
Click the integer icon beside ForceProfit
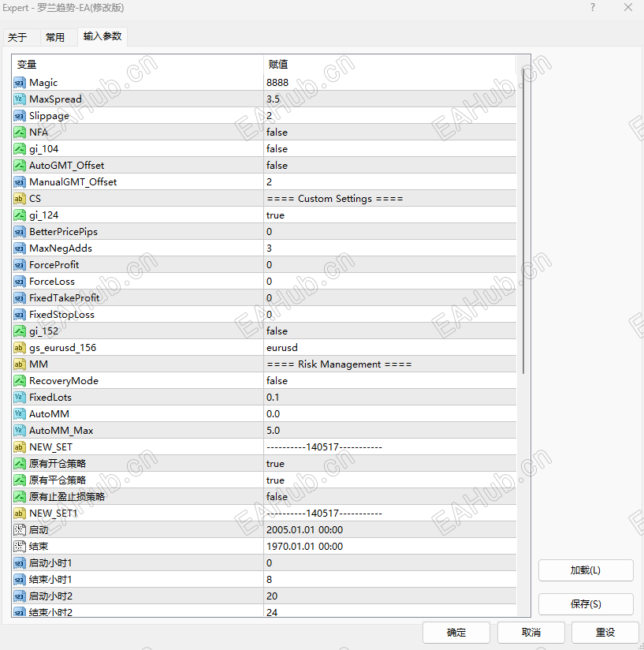click(20, 265)
